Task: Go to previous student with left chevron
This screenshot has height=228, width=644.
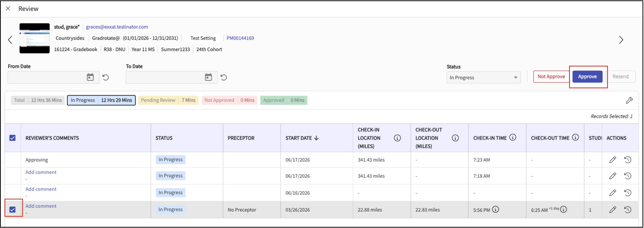Action: tap(10, 40)
